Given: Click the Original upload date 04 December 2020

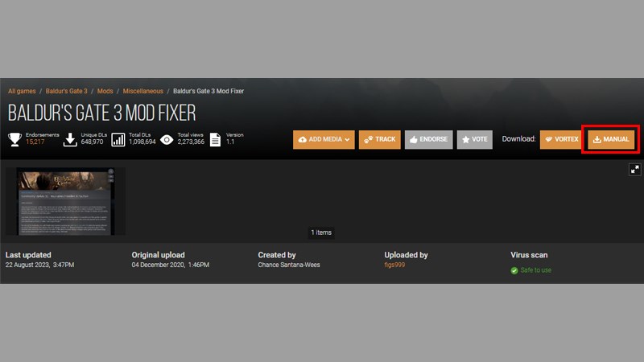Looking at the screenshot, I should 171,265.
